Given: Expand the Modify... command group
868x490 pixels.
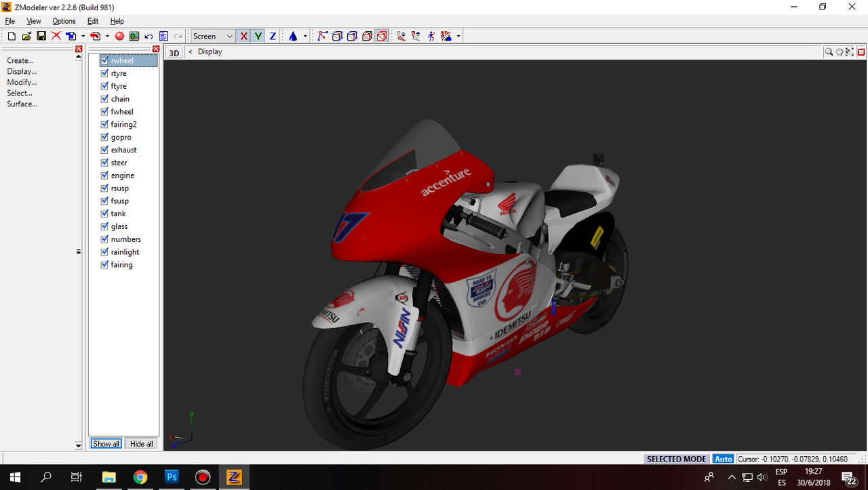Looking at the screenshot, I should pyautogui.click(x=22, y=82).
